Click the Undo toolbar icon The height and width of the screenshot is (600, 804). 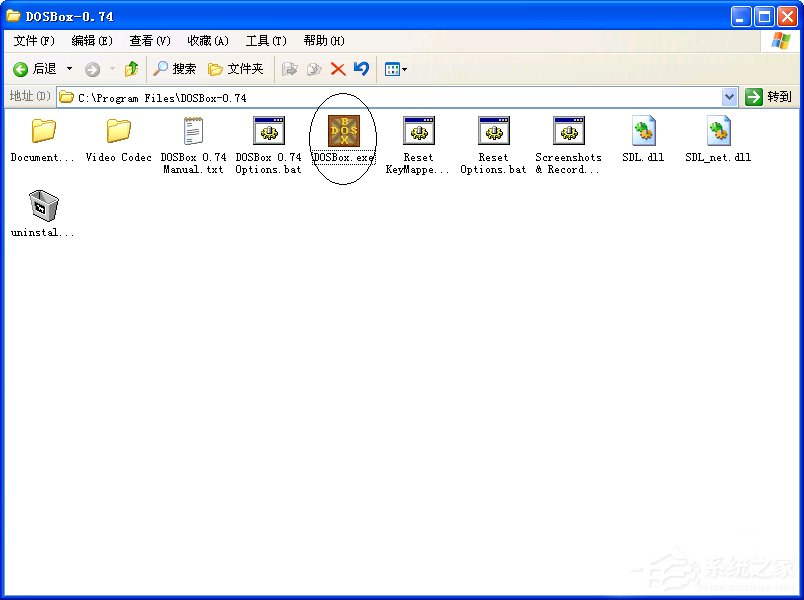(x=361, y=69)
